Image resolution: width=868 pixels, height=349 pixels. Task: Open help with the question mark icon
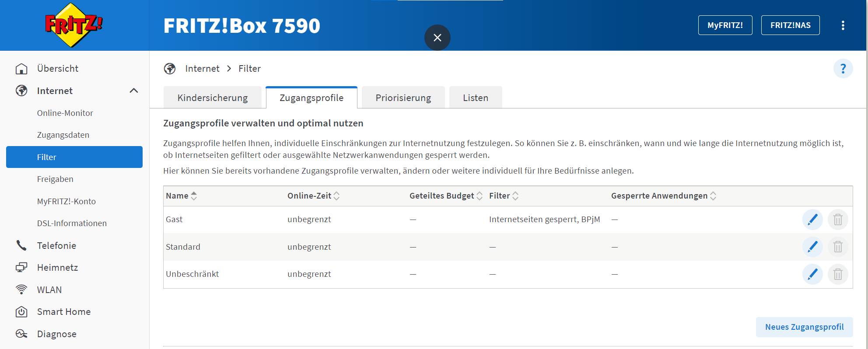pos(843,69)
